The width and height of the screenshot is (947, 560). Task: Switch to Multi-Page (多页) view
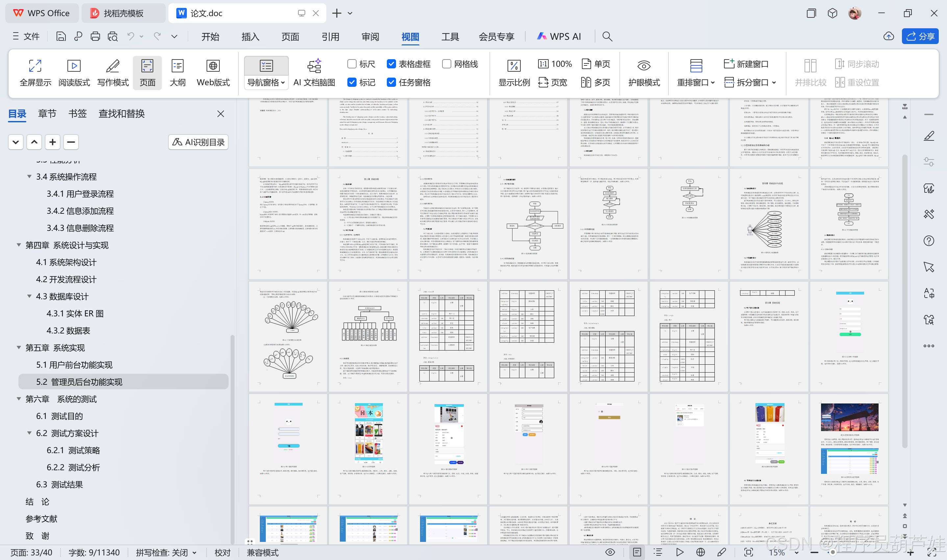click(x=596, y=82)
